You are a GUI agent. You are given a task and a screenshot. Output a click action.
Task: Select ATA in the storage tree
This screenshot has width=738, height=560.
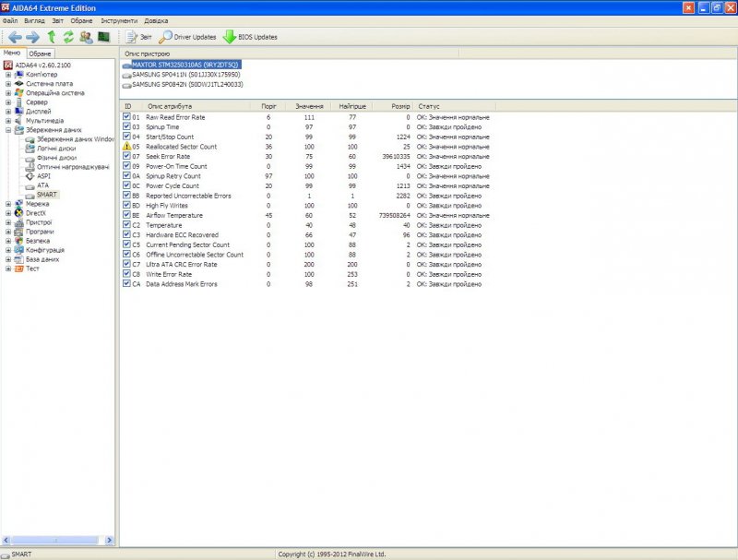point(42,185)
